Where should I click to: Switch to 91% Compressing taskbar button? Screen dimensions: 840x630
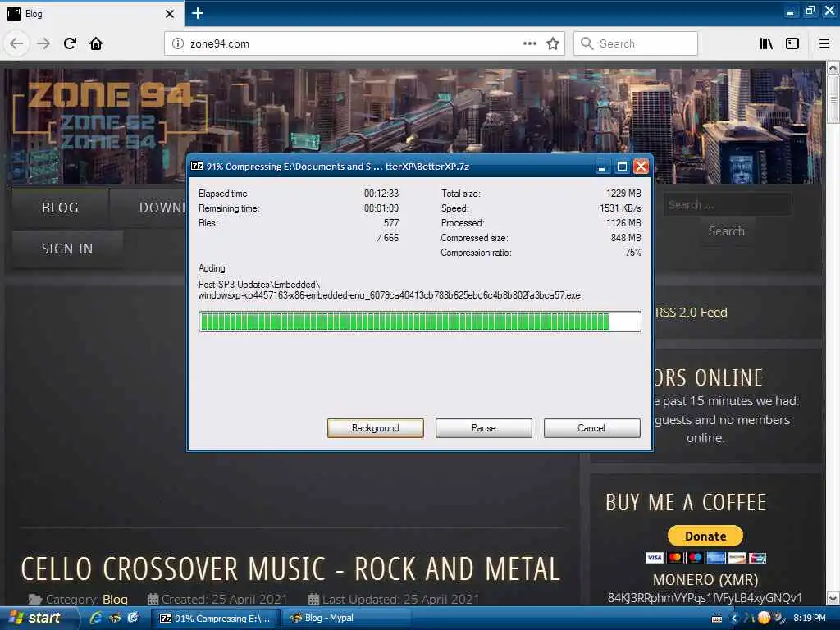(x=215, y=619)
